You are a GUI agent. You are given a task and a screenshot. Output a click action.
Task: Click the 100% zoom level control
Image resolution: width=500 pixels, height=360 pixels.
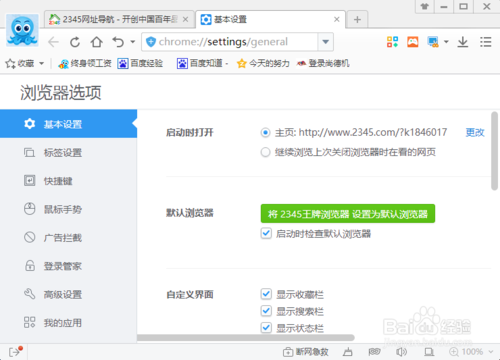(466, 352)
